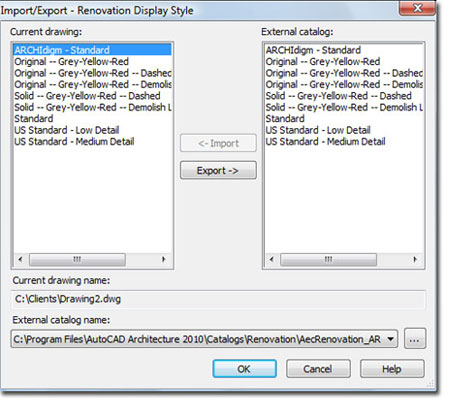Cancel the Import/Export dialog
Screen dimensions: 450x402
coord(318,369)
